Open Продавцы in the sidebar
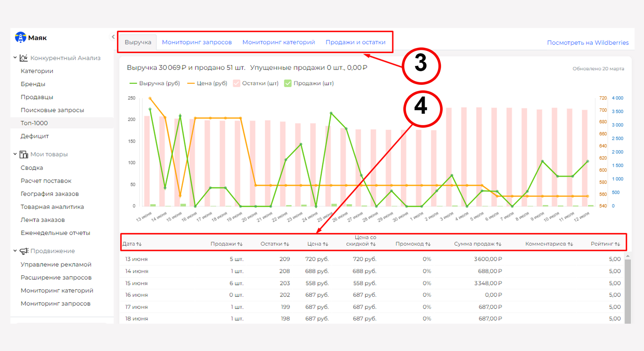Screen dimensions: 644x351 click(37, 97)
